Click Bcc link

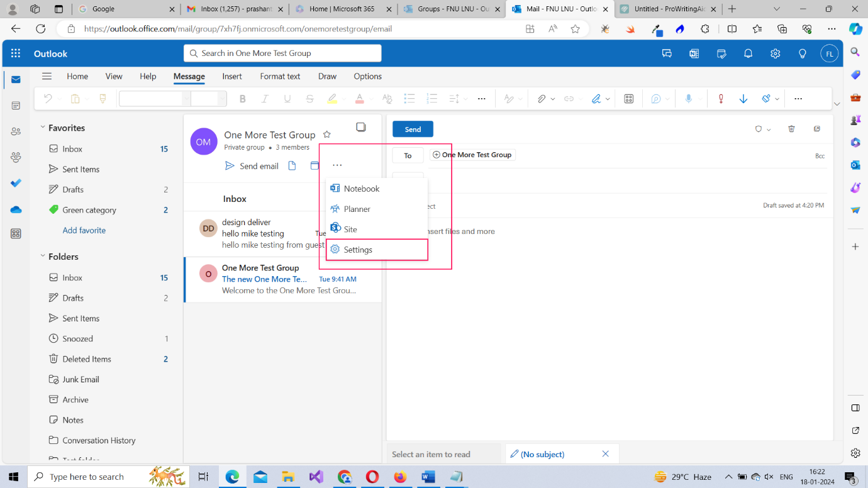pos(820,156)
